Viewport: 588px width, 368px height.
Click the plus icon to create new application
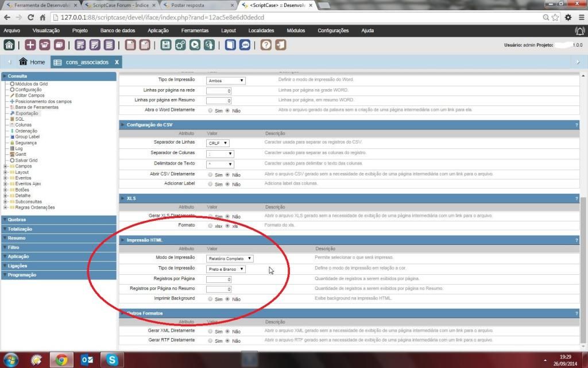click(x=30, y=45)
